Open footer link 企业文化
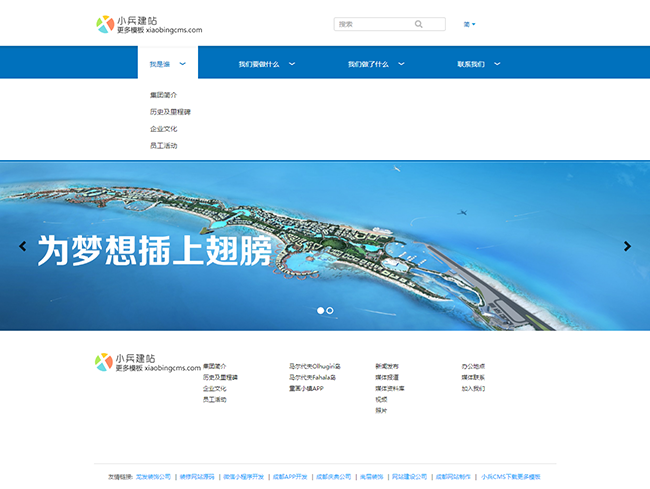The width and height of the screenshot is (650, 489). pyautogui.click(x=215, y=389)
